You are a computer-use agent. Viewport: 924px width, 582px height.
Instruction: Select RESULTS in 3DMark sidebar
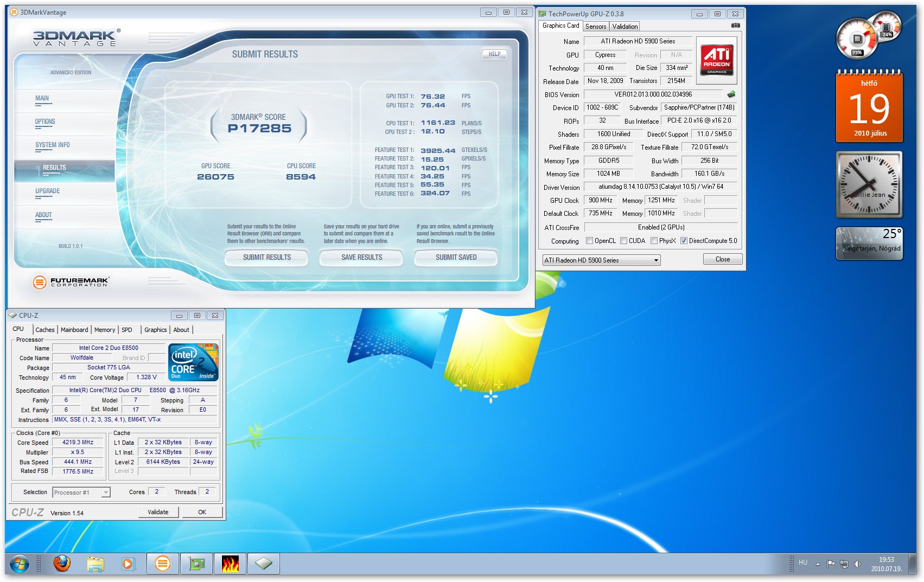[x=65, y=170]
